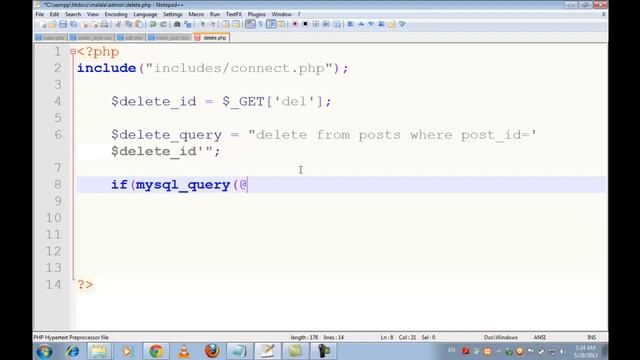Viewport: 640px width, 360px height.
Task: Click the Save All toolbar icon
Action: coord(74,24)
